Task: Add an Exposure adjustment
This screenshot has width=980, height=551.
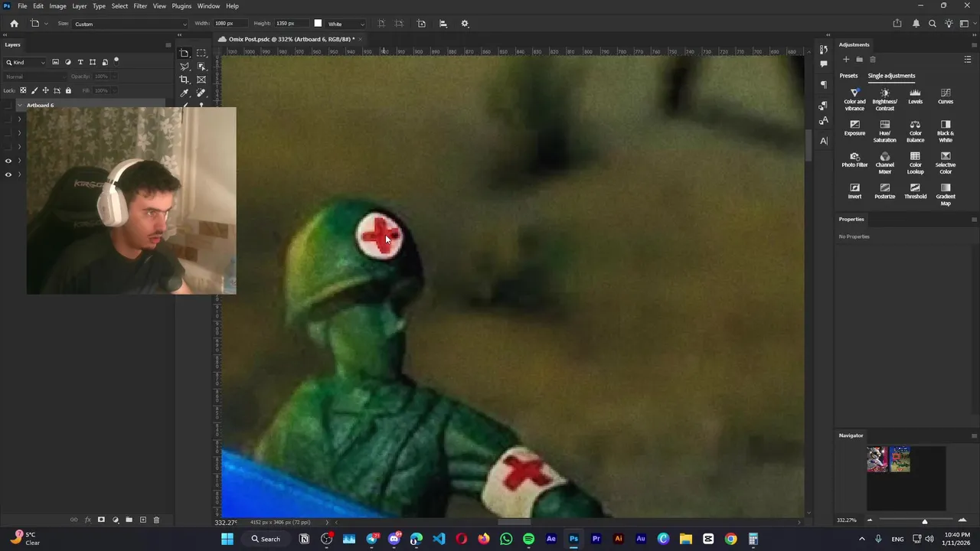Action: tap(854, 128)
